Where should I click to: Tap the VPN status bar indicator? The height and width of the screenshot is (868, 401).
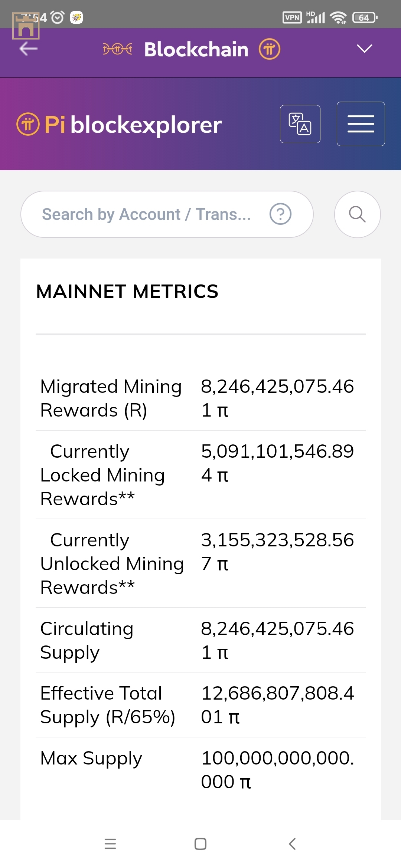tap(292, 17)
